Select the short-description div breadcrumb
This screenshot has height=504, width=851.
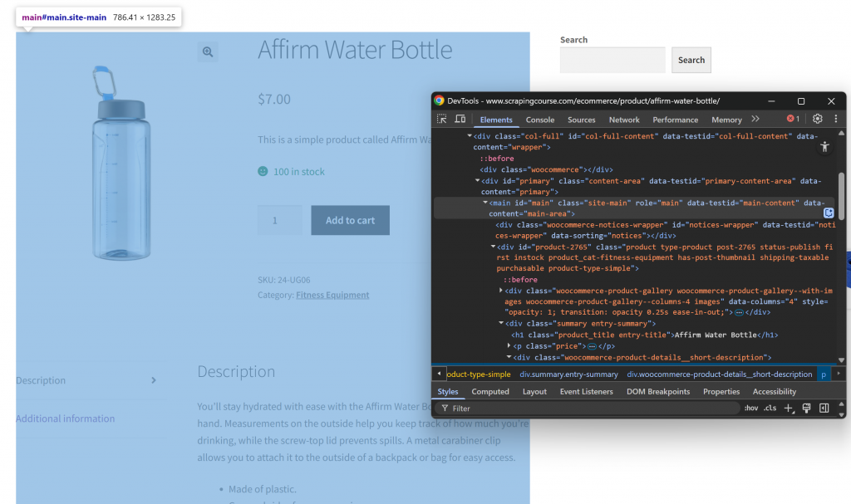tap(719, 374)
